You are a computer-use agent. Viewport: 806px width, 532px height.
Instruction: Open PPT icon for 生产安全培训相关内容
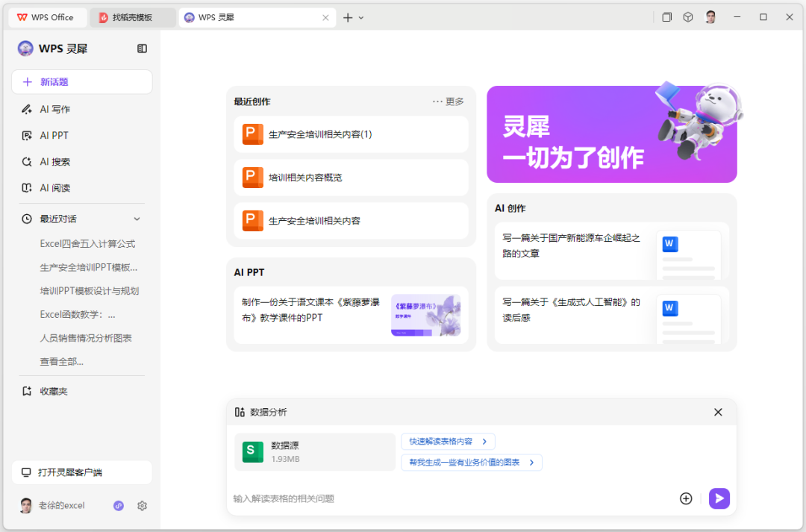(253, 221)
